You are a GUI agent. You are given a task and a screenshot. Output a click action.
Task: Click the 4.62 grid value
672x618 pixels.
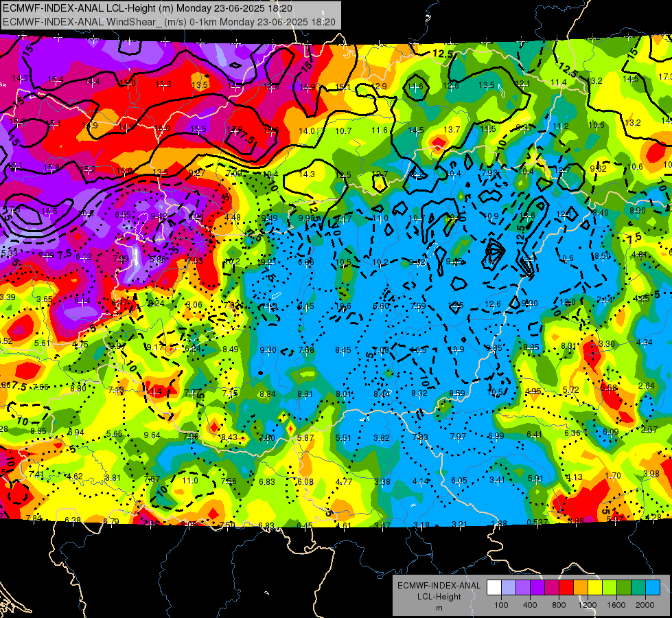[75, 476]
